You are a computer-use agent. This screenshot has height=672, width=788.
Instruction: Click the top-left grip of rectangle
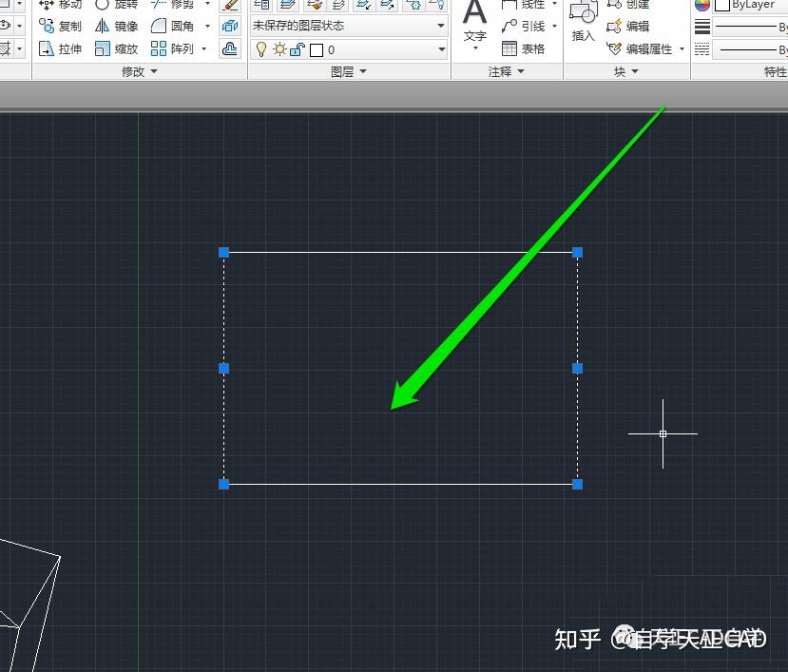[x=224, y=252]
